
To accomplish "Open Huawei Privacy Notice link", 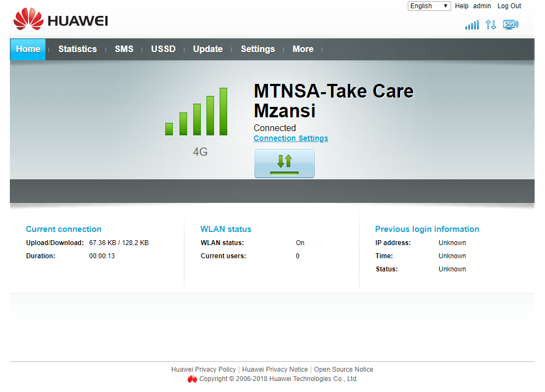I will (275, 370).
